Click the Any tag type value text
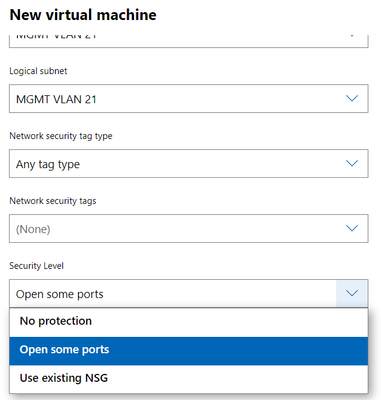Screen dimensions: 381x400 coord(48,164)
